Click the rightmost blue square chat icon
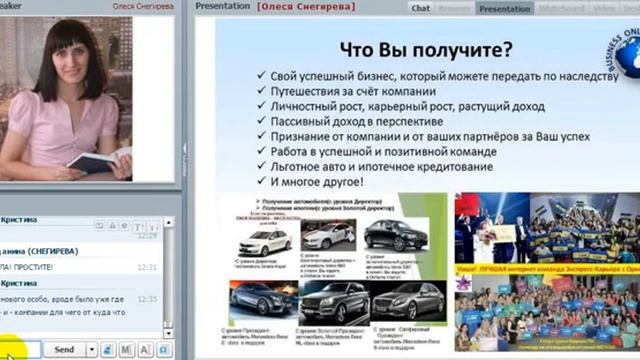640x360 pixels. tap(164, 350)
